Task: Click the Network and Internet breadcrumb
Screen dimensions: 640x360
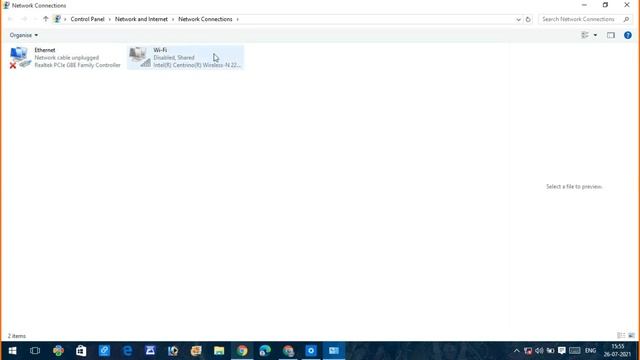Action: coord(141,19)
